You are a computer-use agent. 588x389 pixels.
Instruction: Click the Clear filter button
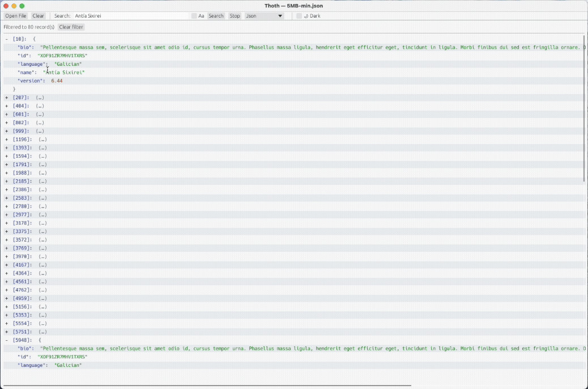tap(71, 27)
